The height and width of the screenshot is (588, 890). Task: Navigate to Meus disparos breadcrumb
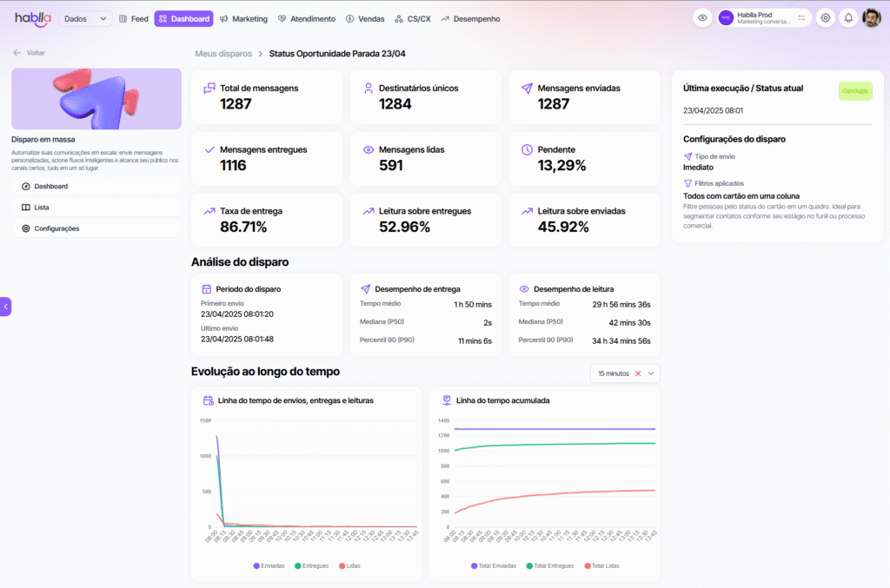(x=220, y=54)
